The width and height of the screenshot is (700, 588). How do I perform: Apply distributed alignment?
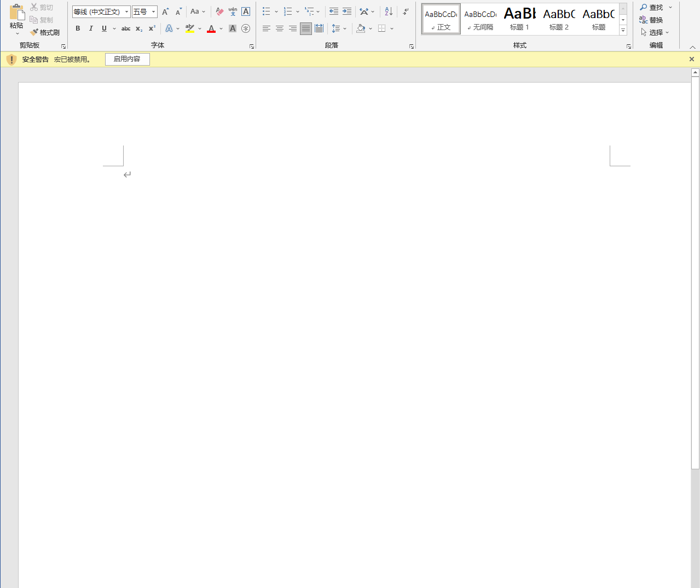(x=319, y=28)
